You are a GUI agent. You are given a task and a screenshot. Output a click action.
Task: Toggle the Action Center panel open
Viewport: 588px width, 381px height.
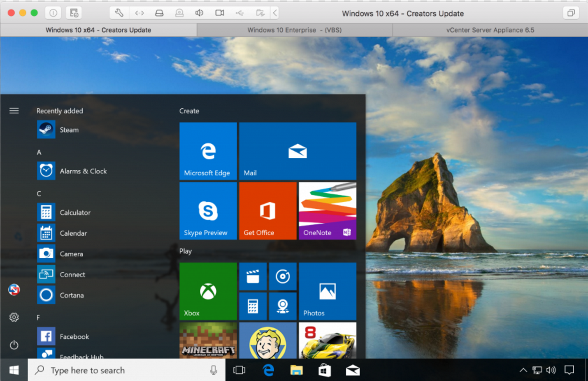click(569, 370)
